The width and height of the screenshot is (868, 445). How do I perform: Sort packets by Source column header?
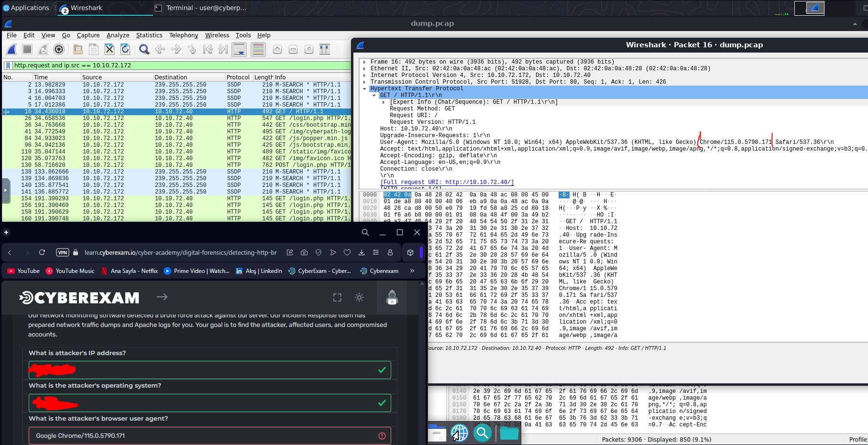click(117, 77)
